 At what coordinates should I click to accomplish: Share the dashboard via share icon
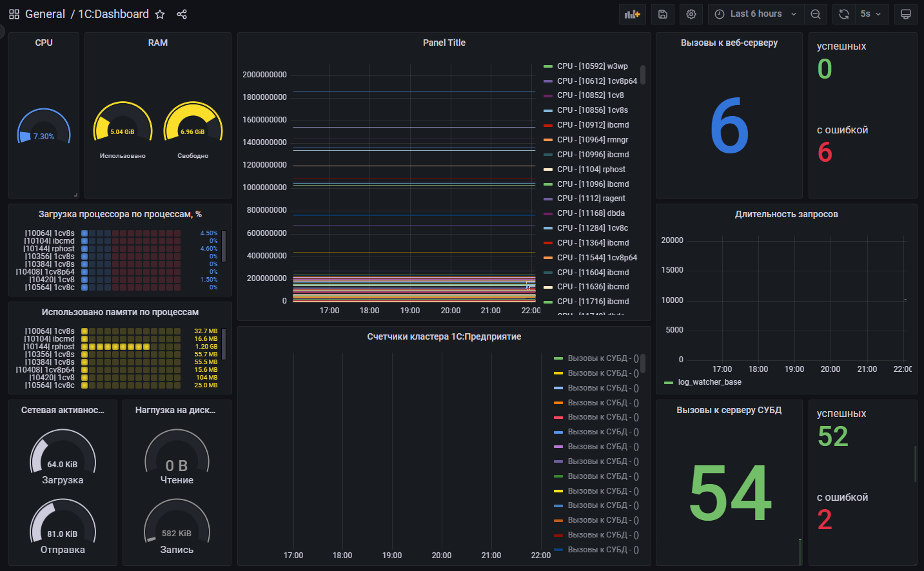(182, 14)
